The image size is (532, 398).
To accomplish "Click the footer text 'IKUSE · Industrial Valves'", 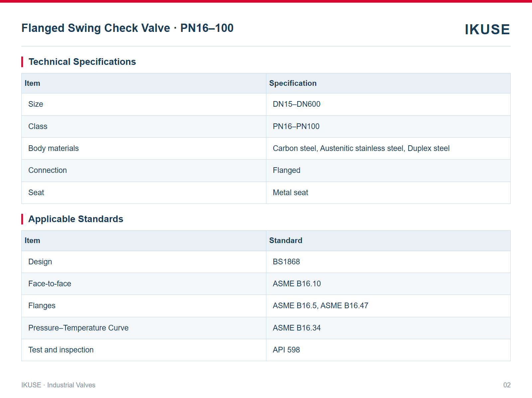I will 58,385.
